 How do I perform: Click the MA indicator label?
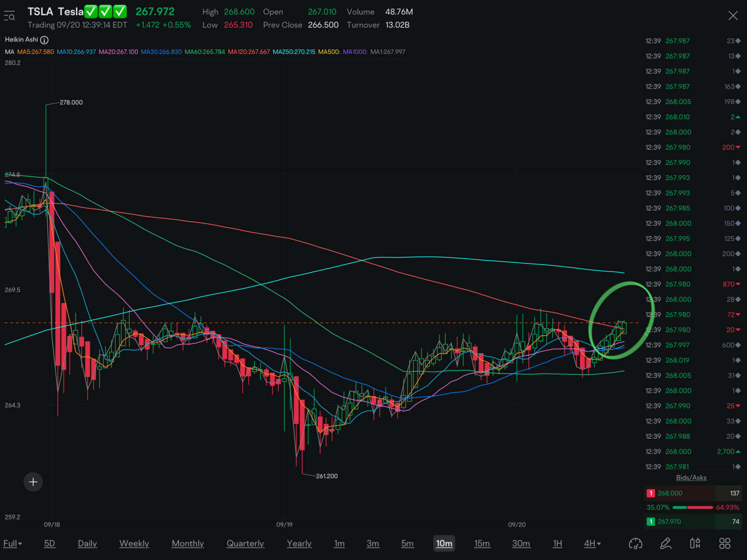point(9,52)
